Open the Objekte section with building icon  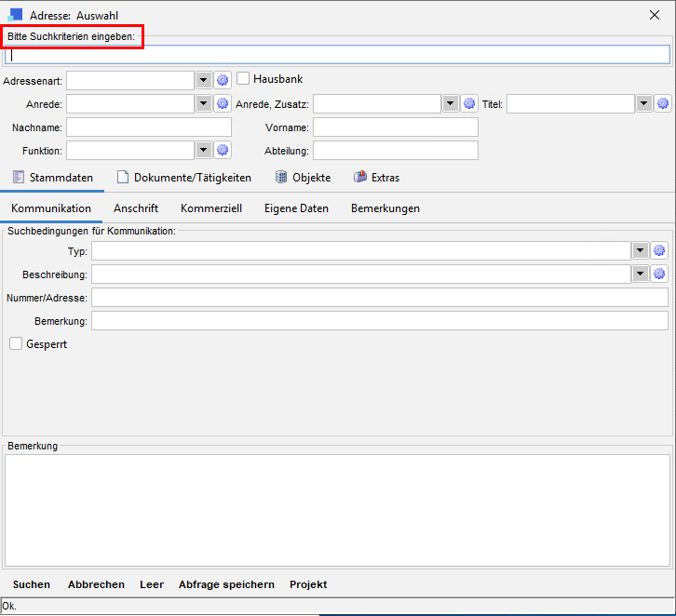pyautogui.click(x=303, y=178)
